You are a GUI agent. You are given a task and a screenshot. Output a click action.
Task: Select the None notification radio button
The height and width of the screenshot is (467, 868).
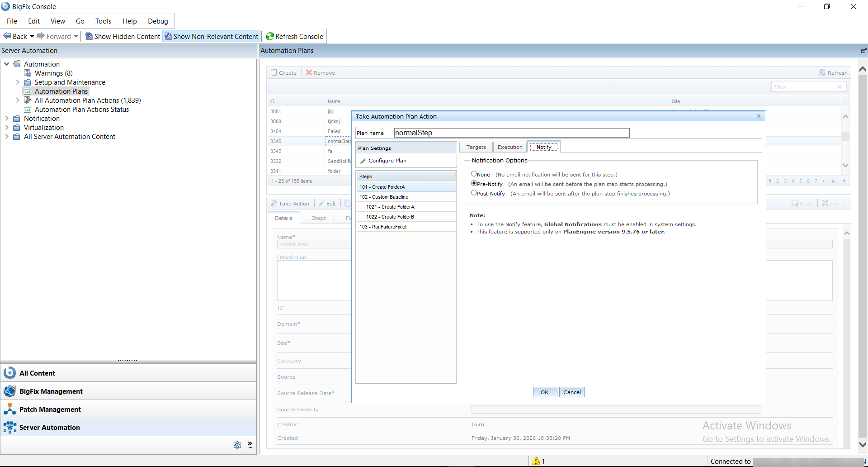coord(474,174)
